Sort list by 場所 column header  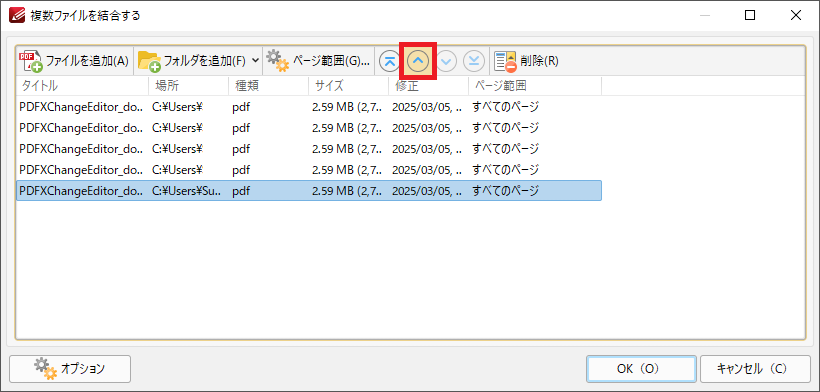(188, 86)
